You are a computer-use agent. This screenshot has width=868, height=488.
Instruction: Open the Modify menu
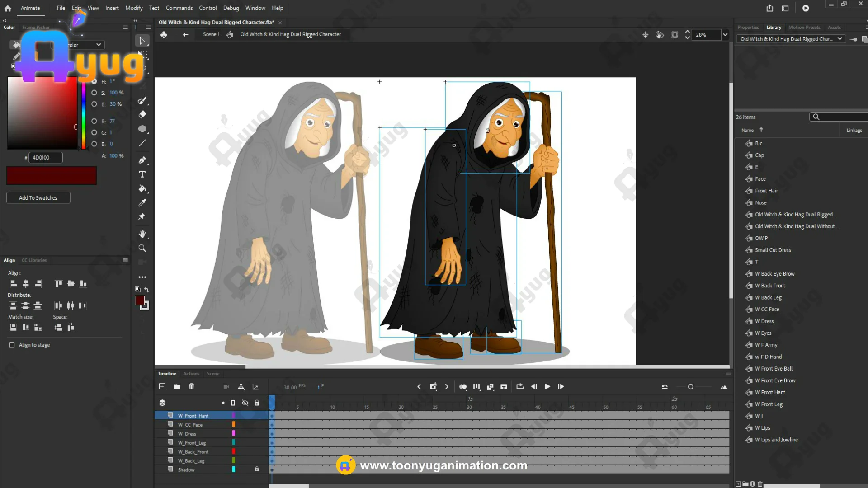coord(134,8)
